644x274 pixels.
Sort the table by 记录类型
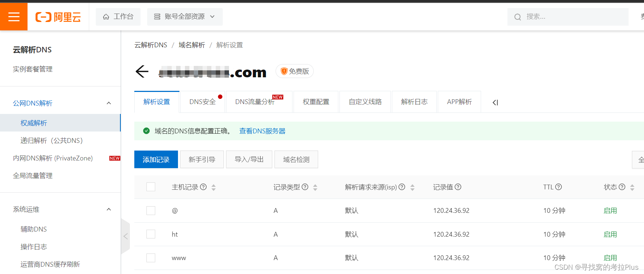click(315, 187)
